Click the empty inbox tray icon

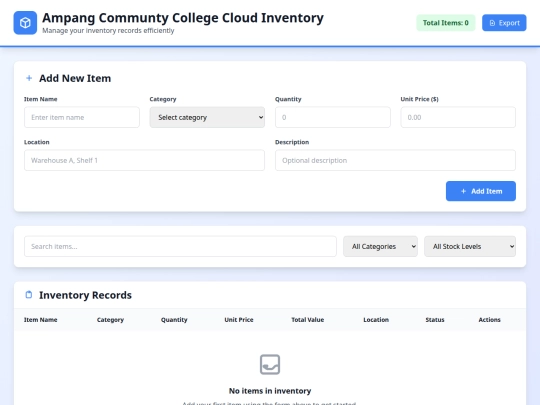coord(270,364)
